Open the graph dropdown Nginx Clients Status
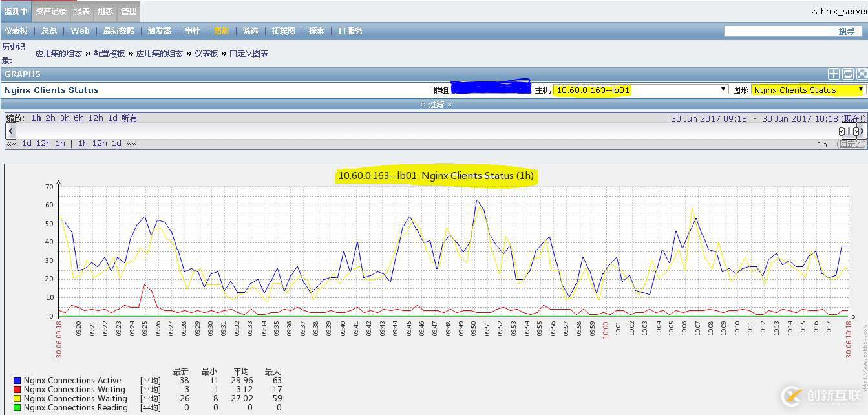868x415 pixels. 808,90
